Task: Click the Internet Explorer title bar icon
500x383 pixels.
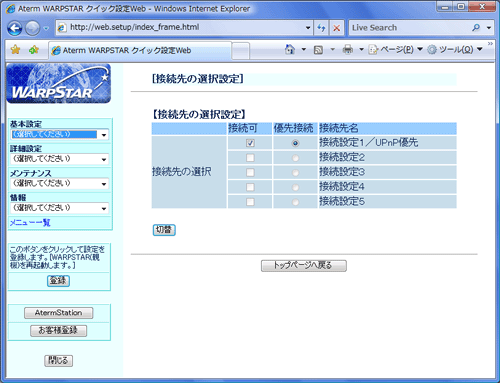Action: pyautogui.click(x=11, y=9)
